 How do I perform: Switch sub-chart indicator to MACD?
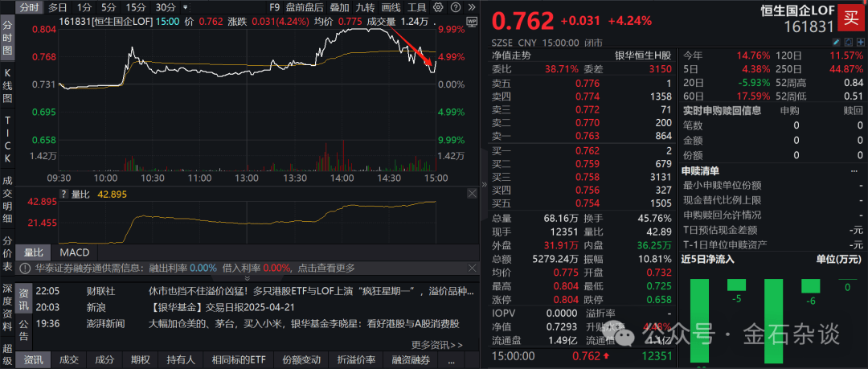(74, 252)
